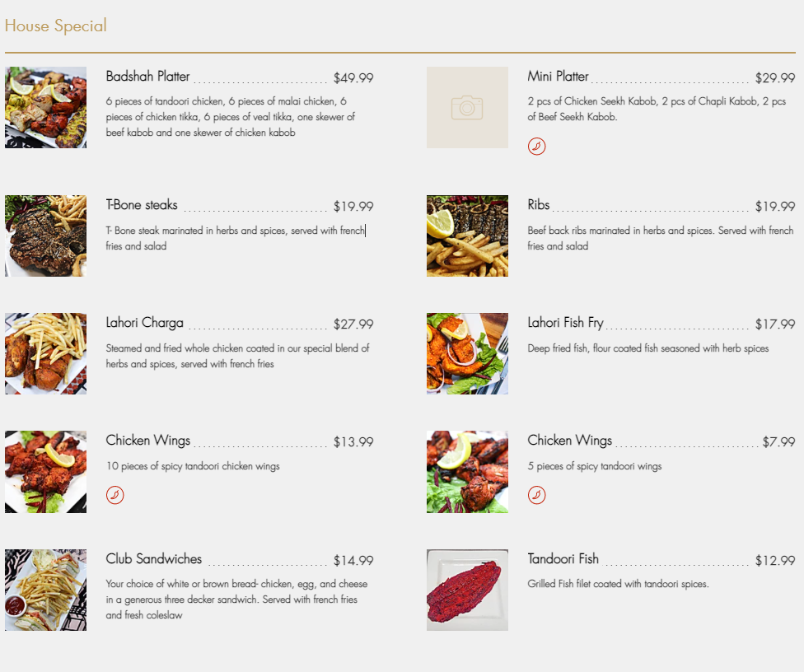View the Tandoori Fish image
This screenshot has height=672, width=804.
467,590
